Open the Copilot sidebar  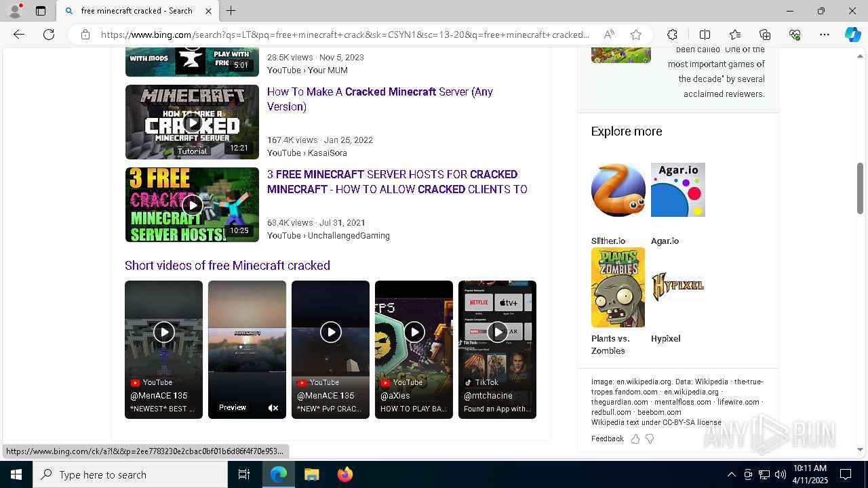pyautogui.click(x=852, y=35)
